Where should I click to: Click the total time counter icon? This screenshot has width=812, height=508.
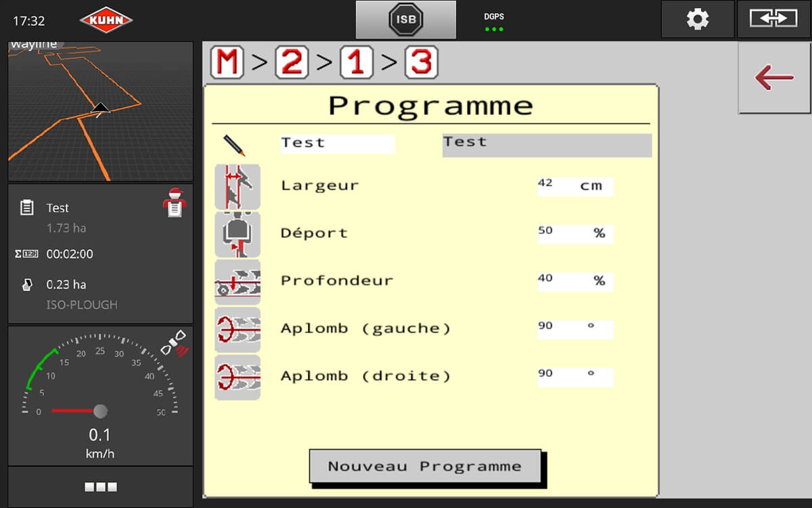(26, 254)
